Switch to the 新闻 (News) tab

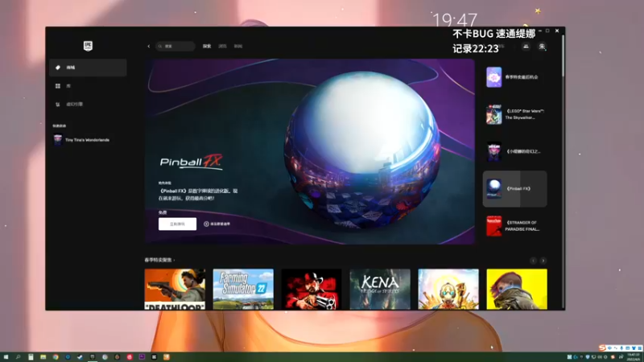click(x=238, y=47)
